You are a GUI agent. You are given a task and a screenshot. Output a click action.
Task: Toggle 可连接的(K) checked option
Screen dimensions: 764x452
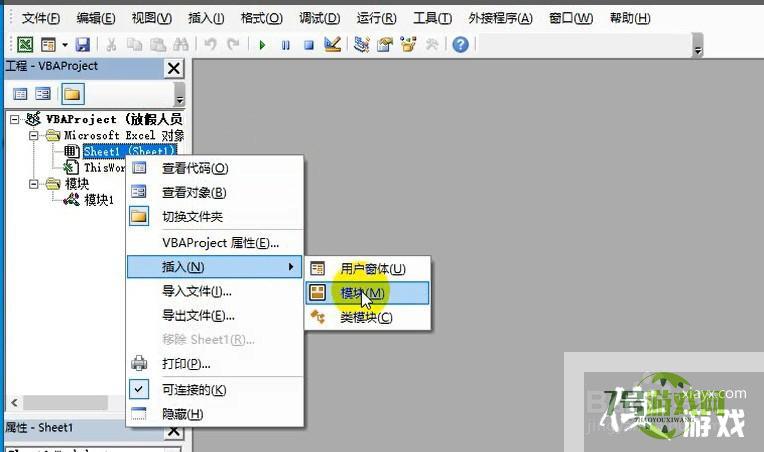pos(215,390)
